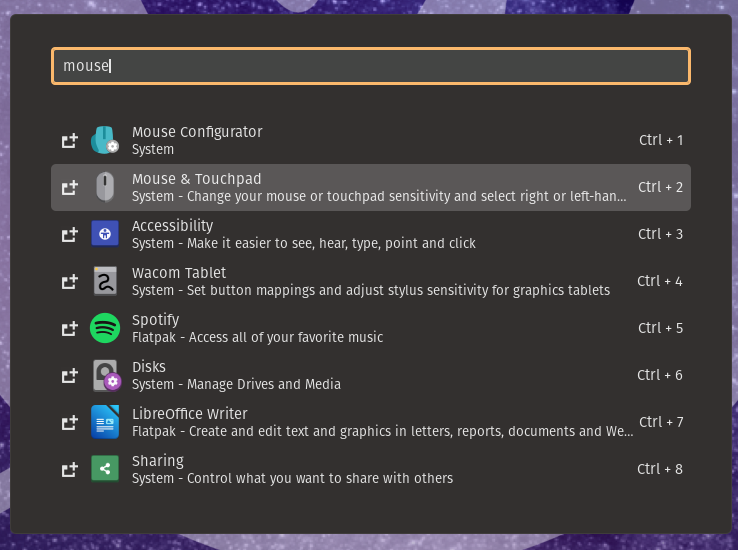738x550 pixels.
Task: Click the green Spotify icon
Action: (105, 328)
